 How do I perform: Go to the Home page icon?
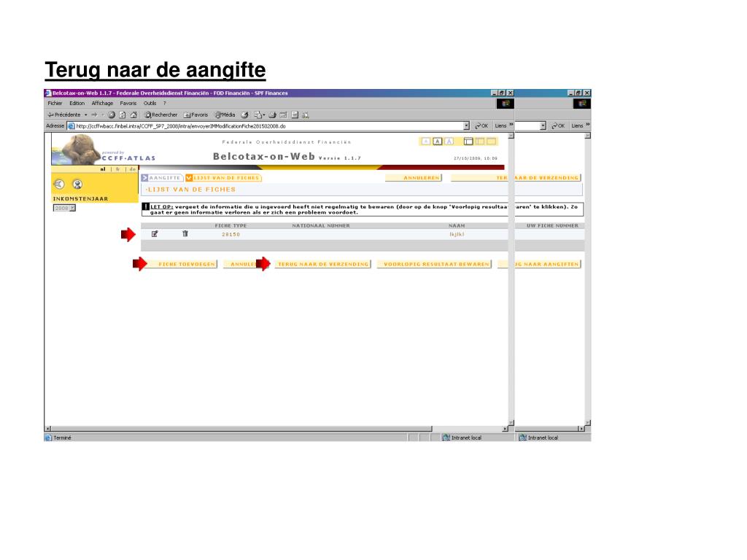pyautogui.click(x=134, y=114)
